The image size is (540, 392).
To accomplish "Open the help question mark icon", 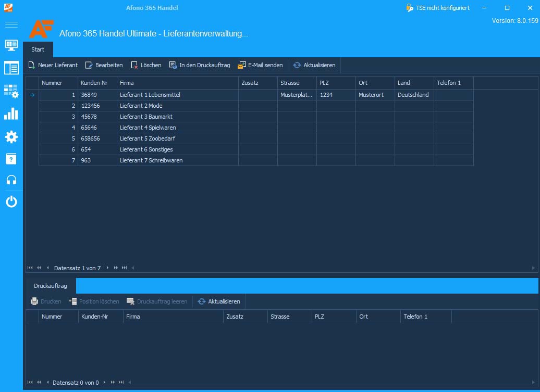I will pos(11,159).
